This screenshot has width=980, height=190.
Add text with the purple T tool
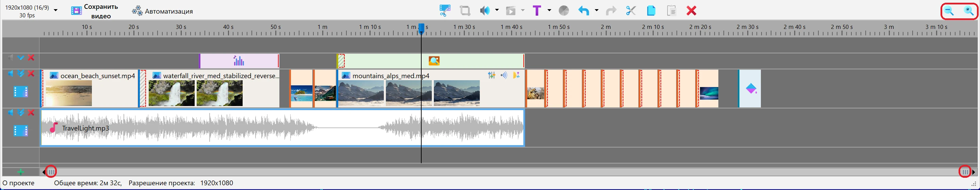click(537, 10)
